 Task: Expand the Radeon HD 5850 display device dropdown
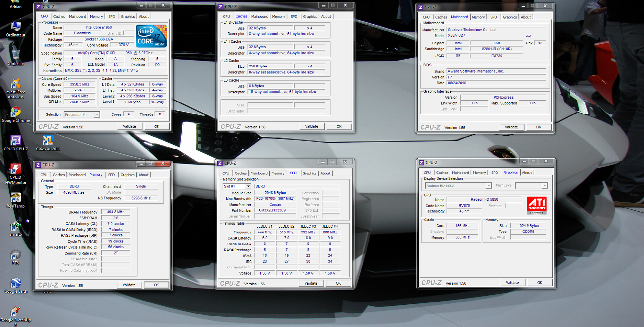pos(488,186)
